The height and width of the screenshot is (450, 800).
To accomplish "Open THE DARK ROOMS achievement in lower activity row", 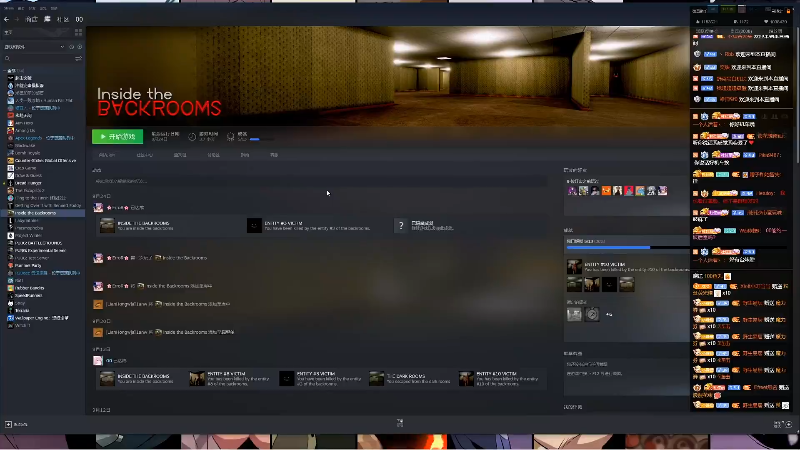I will (411, 379).
